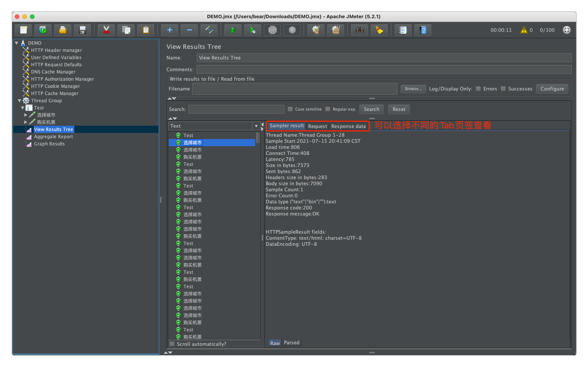The width and height of the screenshot is (588, 367).
Task: Switch to the Request tab
Action: click(x=317, y=126)
